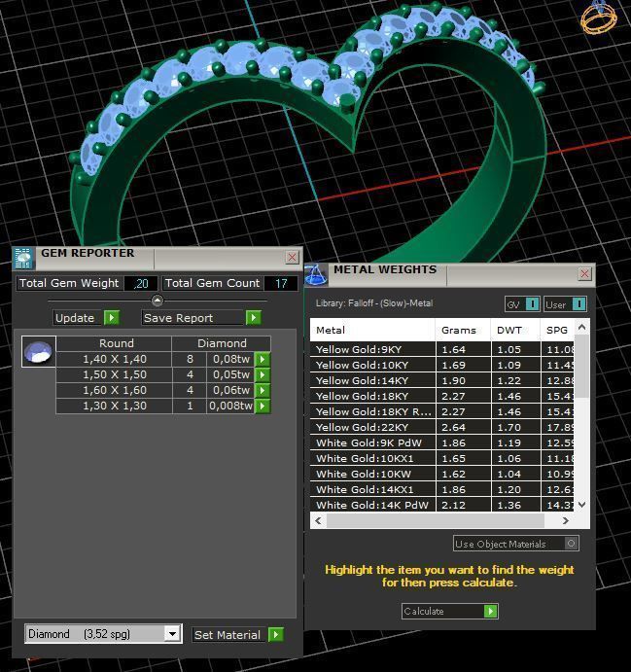631x672 pixels.
Task: Select the White Gold:10KW row
Action: (441, 474)
